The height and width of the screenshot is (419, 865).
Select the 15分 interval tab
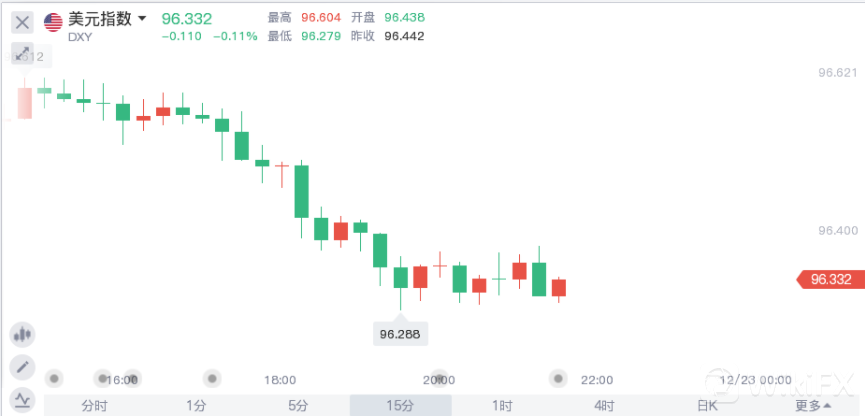coord(399,406)
